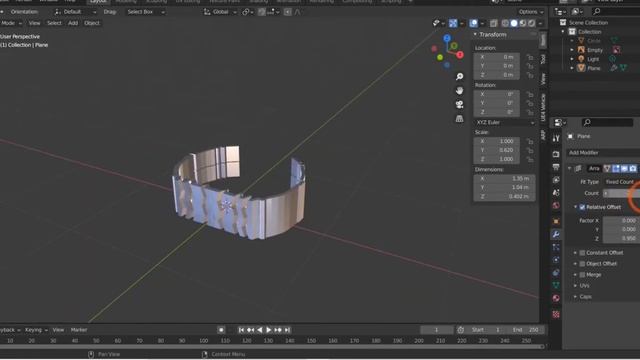Toggle X-ray display icon
Image resolution: width=640 pixels, height=360 pixels.
(493, 23)
